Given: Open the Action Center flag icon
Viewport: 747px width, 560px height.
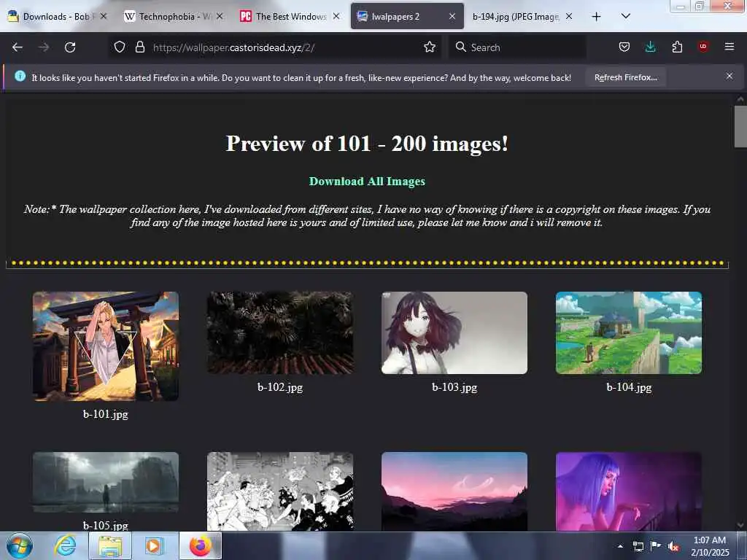Looking at the screenshot, I should pos(656,546).
